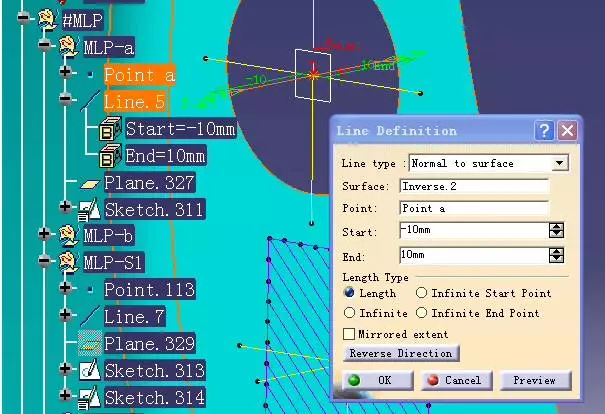
Task: Select Point.113 in the specification tree
Action: click(148, 290)
